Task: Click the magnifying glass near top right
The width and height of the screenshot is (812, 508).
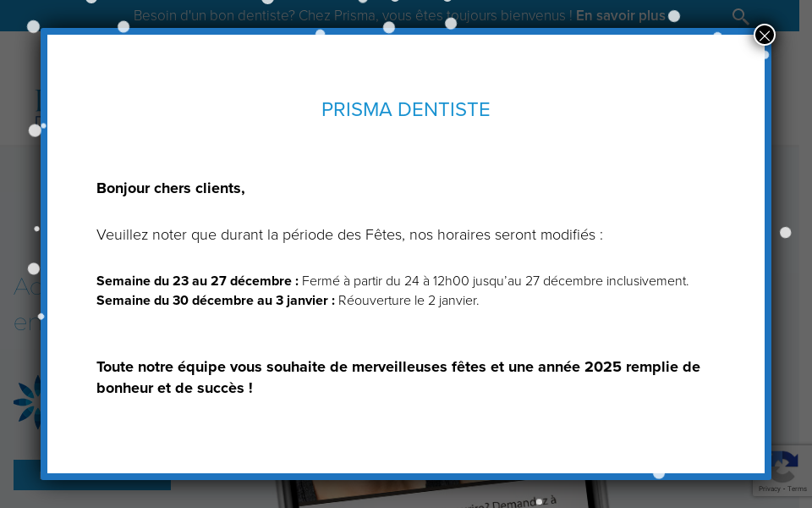Action: click(740, 15)
